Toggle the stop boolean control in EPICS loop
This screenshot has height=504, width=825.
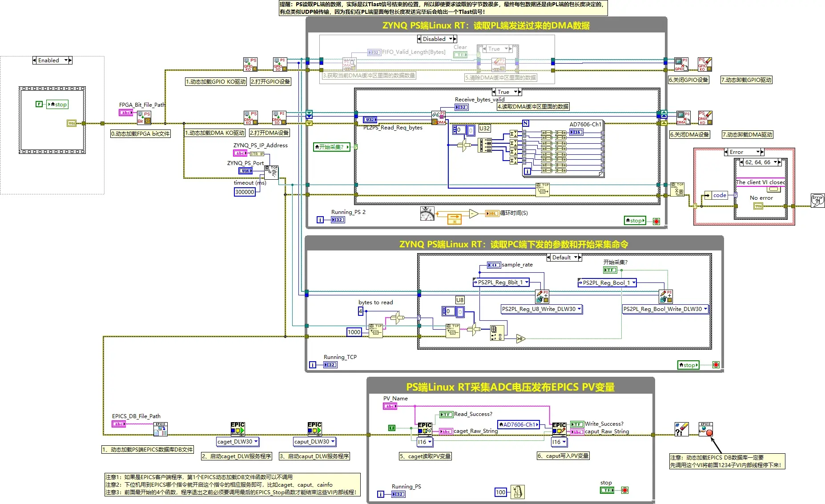607,490
